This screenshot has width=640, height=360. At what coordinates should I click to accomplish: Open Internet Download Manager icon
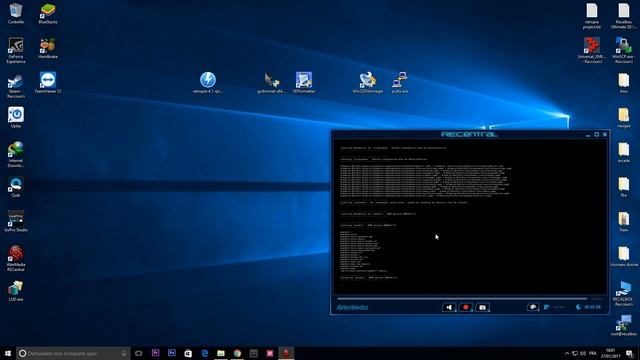click(16, 154)
